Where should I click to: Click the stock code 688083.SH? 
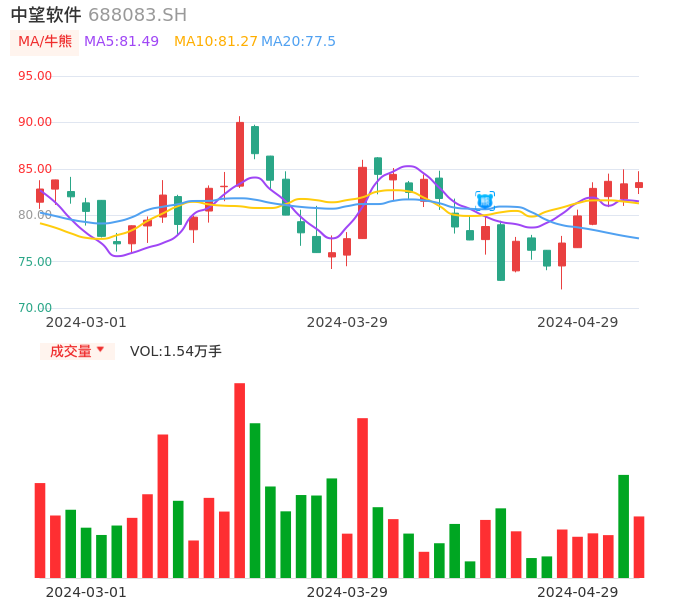click(137, 15)
